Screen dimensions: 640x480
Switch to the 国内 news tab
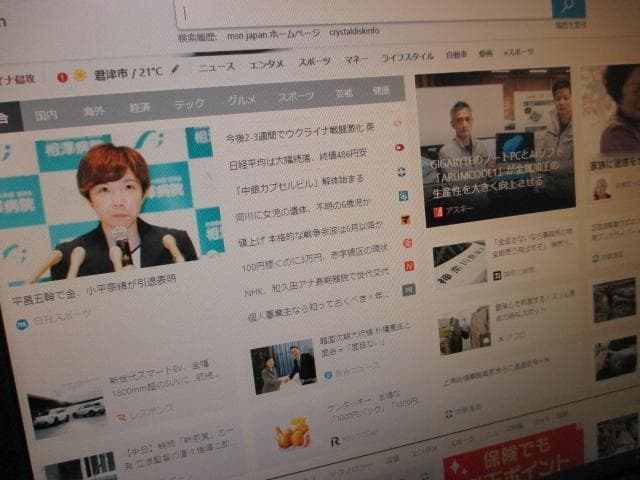pos(45,115)
